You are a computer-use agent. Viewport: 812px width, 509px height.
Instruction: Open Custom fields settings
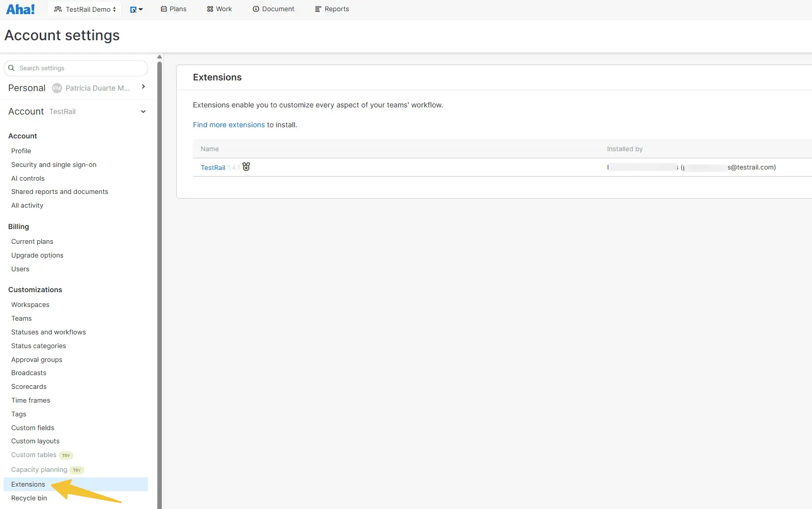click(33, 428)
